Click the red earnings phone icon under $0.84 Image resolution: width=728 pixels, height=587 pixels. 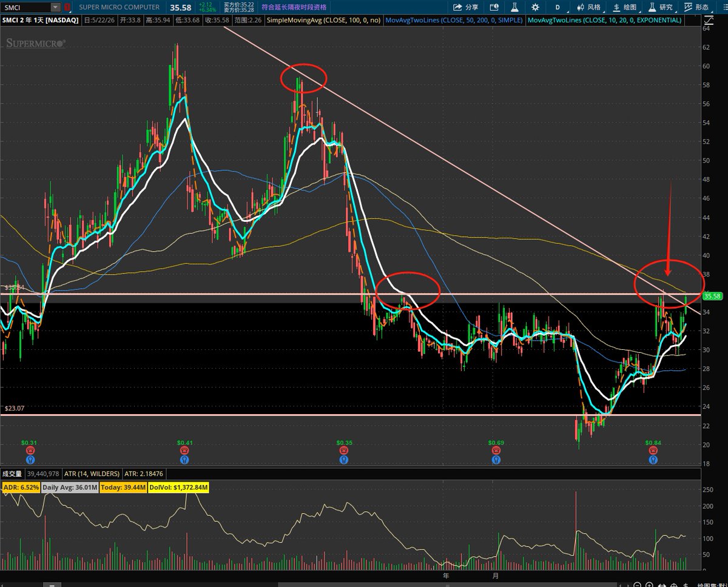click(x=653, y=451)
